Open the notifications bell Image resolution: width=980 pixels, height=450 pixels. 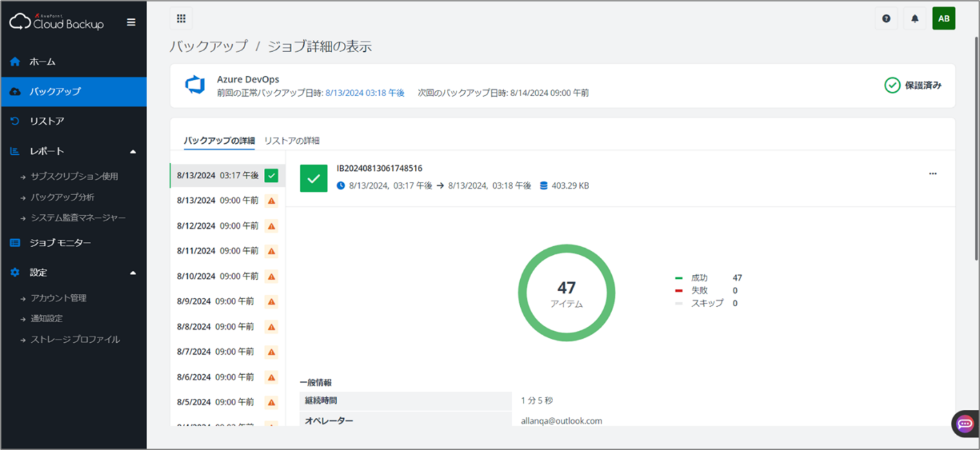[x=915, y=19]
